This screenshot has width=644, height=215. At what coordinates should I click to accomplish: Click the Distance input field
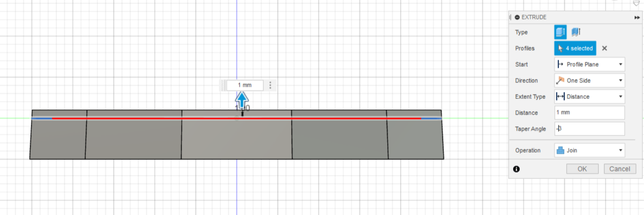point(589,113)
